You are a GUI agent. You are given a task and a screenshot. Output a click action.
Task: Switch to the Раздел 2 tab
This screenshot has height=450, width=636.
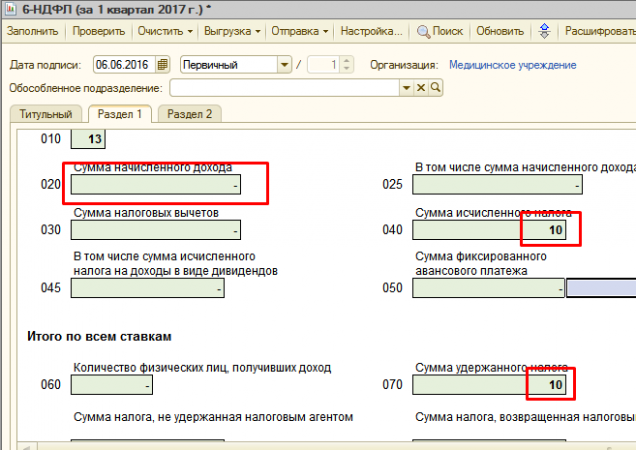coord(189,113)
